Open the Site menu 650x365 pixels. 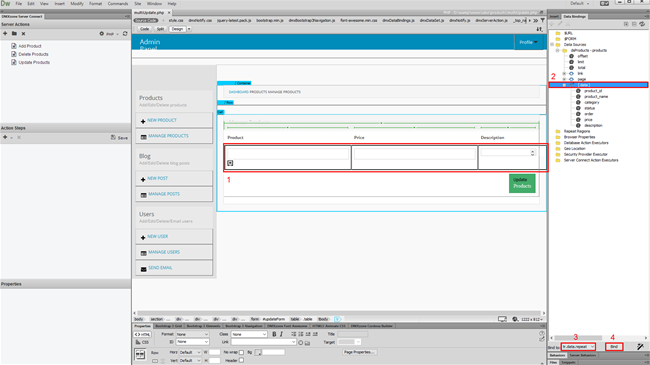(138, 3)
